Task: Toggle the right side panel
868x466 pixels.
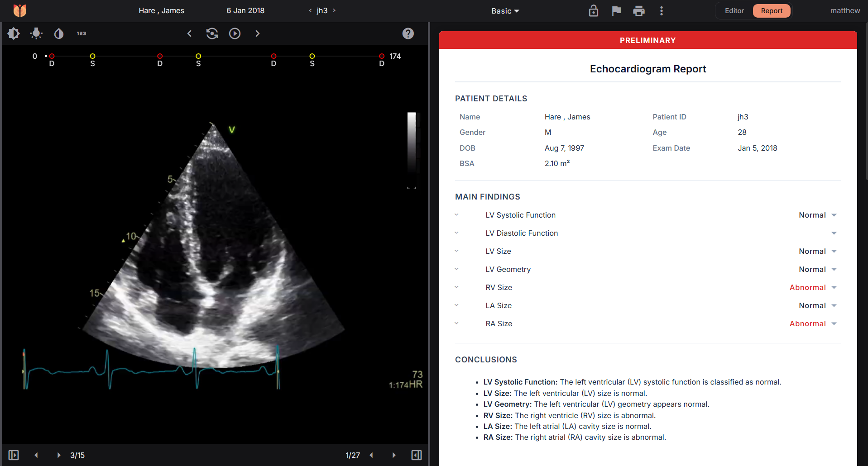Action: click(417, 455)
